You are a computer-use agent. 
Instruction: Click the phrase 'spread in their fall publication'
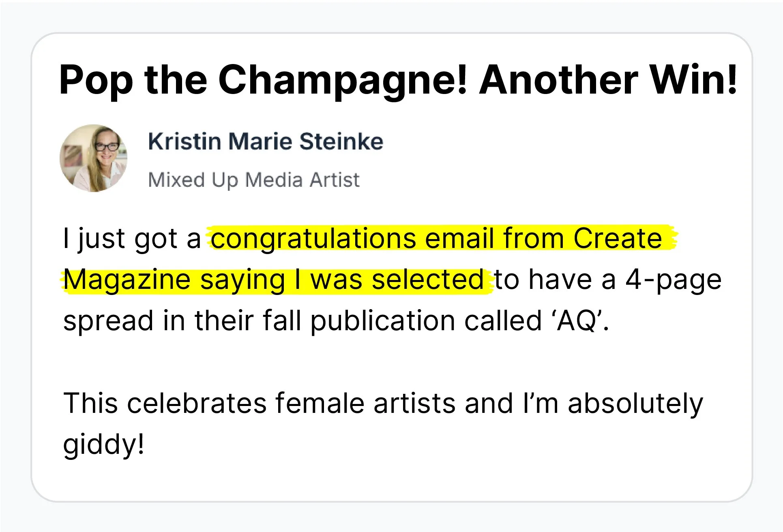(259, 321)
